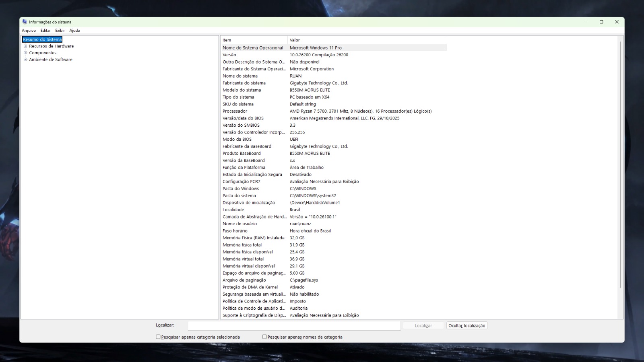The width and height of the screenshot is (644, 362).
Task: Select the Fabricante da BaseBoard row
Action: pos(334,146)
